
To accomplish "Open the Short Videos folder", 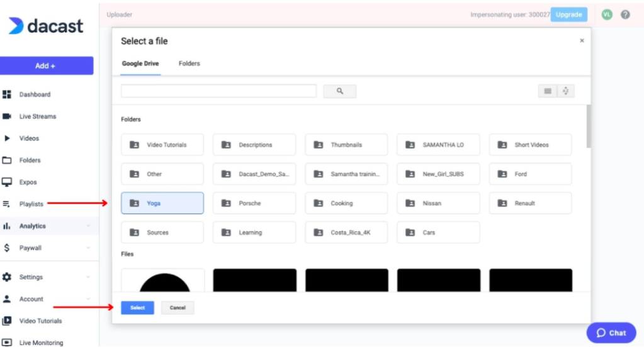I will point(530,145).
